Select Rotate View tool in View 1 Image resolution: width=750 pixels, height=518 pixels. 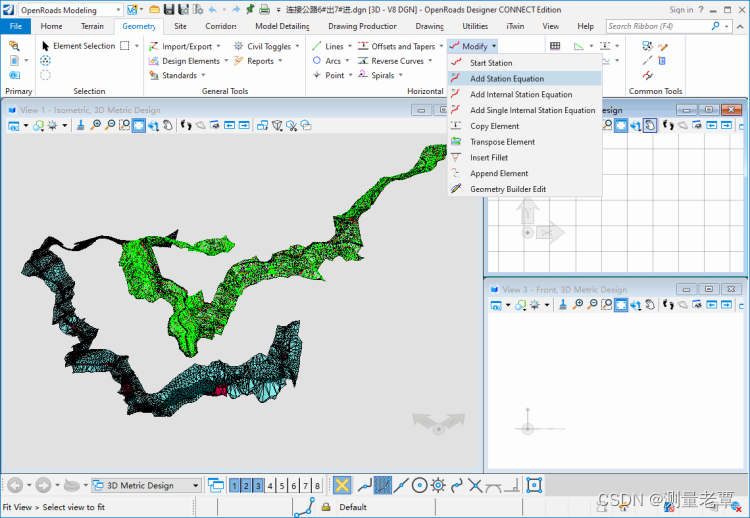(153, 125)
